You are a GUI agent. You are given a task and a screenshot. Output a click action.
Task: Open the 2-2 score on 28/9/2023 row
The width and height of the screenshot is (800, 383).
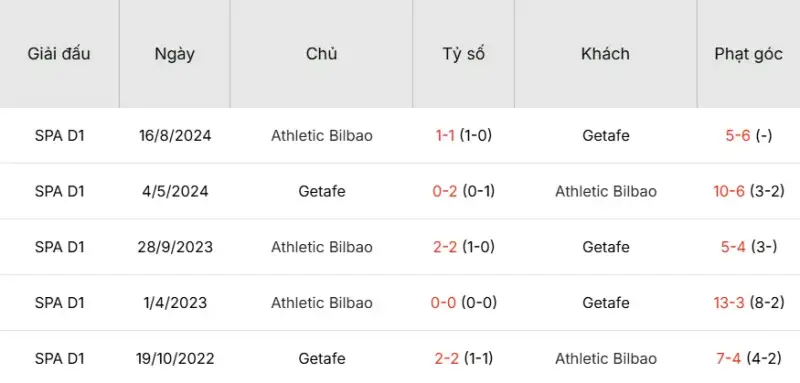(x=444, y=247)
